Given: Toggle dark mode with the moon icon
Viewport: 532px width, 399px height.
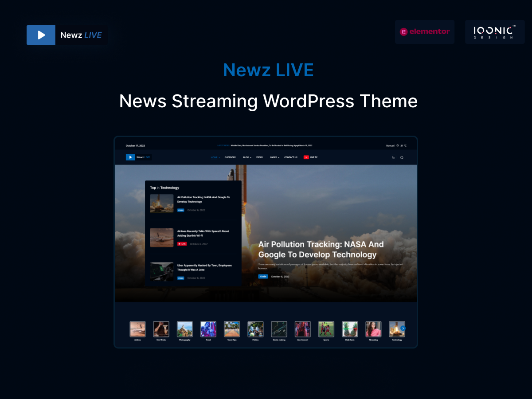Looking at the screenshot, I should point(393,157).
